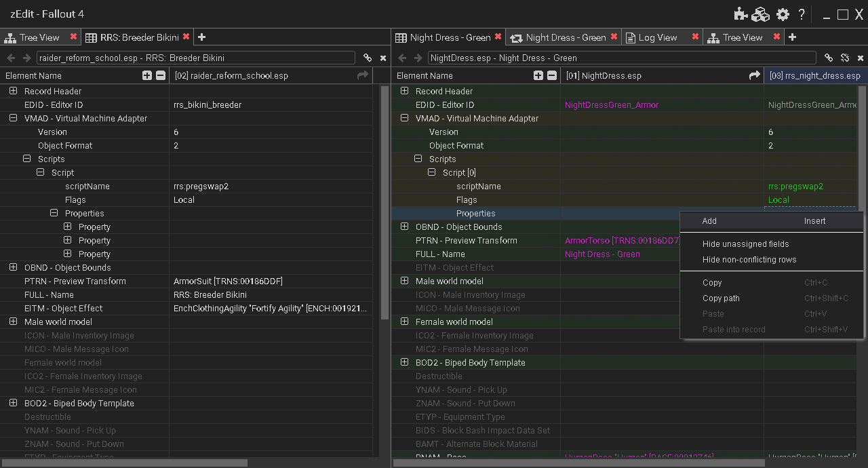Image resolution: width=868 pixels, height=468 pixels.
Task: Expand BOD2 - Biped Body Template right pane
Action: click(x=404, y=362)
